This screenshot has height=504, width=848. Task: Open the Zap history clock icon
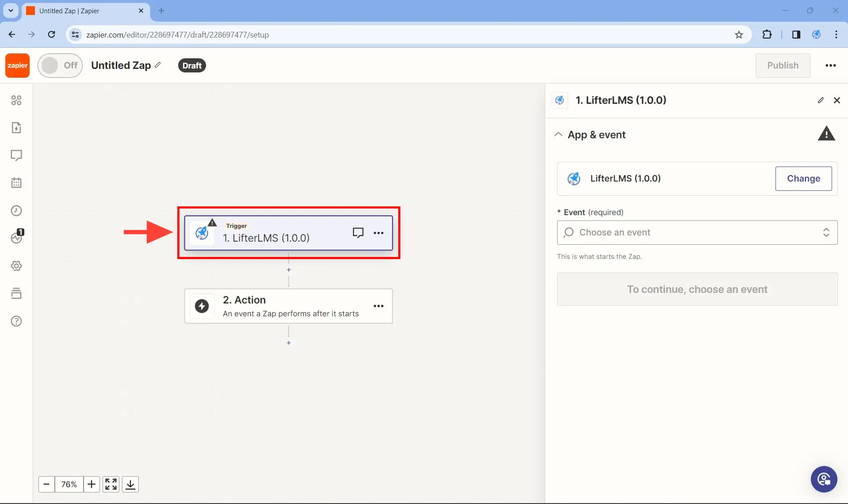[x=16, y=211]
